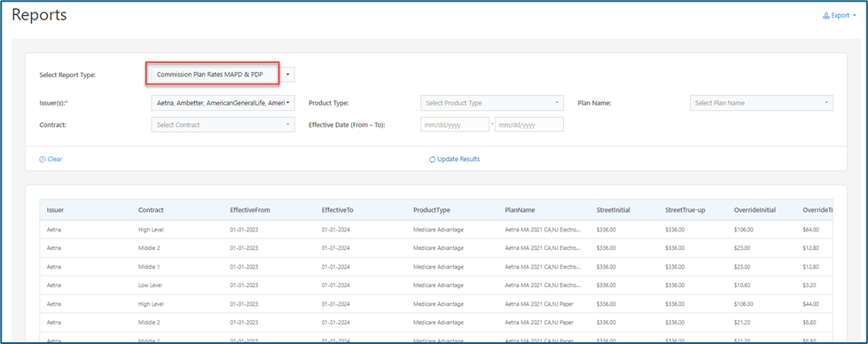The image size is (868, 344).
Task: Click the OverrideInitial column header
Action: coord(755,210)
